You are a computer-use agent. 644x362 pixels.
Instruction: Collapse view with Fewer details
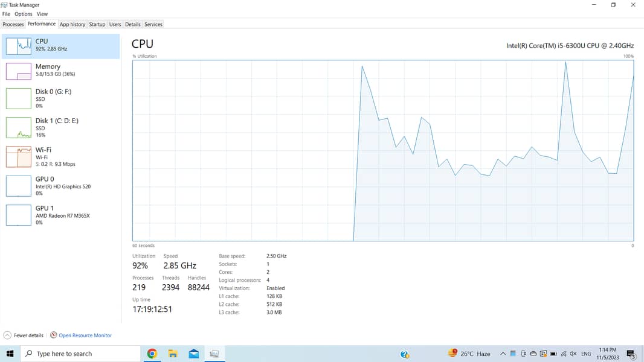click(x=24, y=335)
